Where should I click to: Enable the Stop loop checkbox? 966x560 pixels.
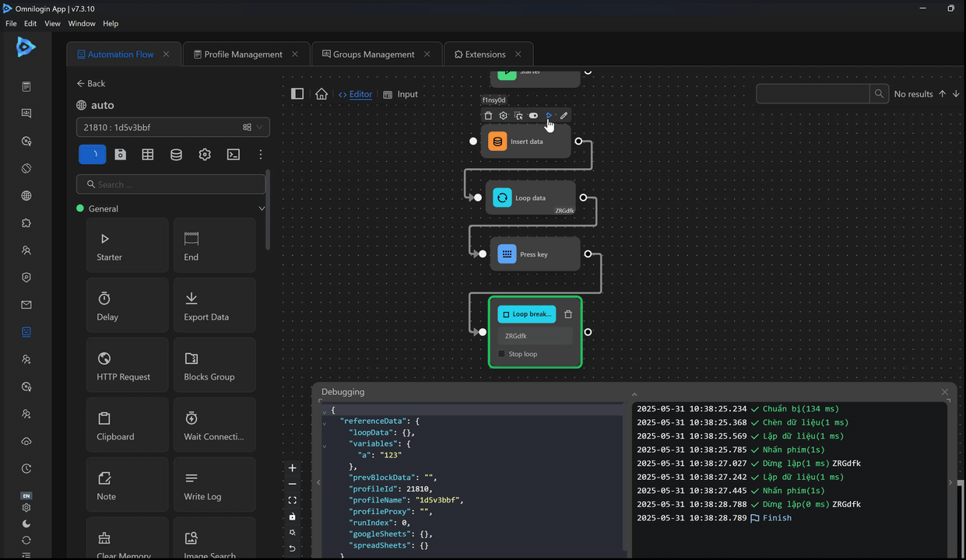tap(501, 354)
